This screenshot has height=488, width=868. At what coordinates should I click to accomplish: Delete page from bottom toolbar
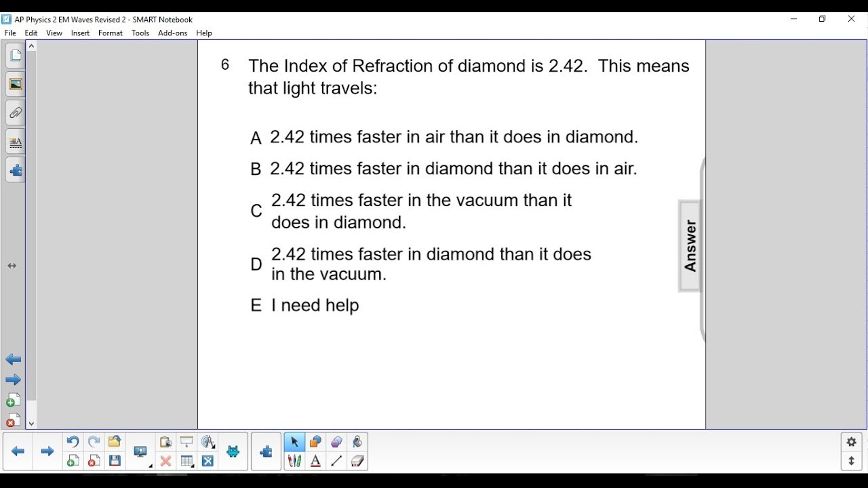click(94, 461)
